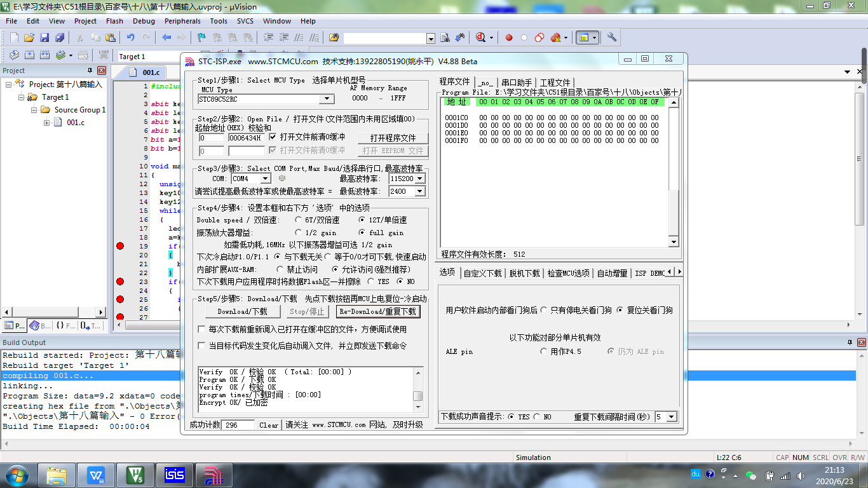
Task: Open the Debug menu
Action: [144, 21]
